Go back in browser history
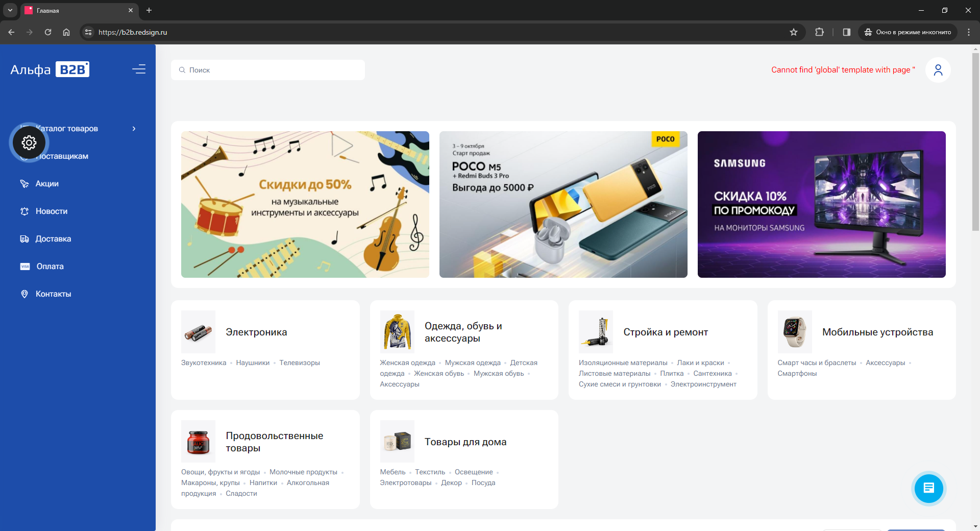 (11, 32)
